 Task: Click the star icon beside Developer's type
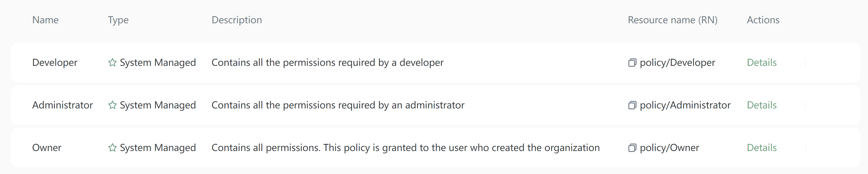112,63
